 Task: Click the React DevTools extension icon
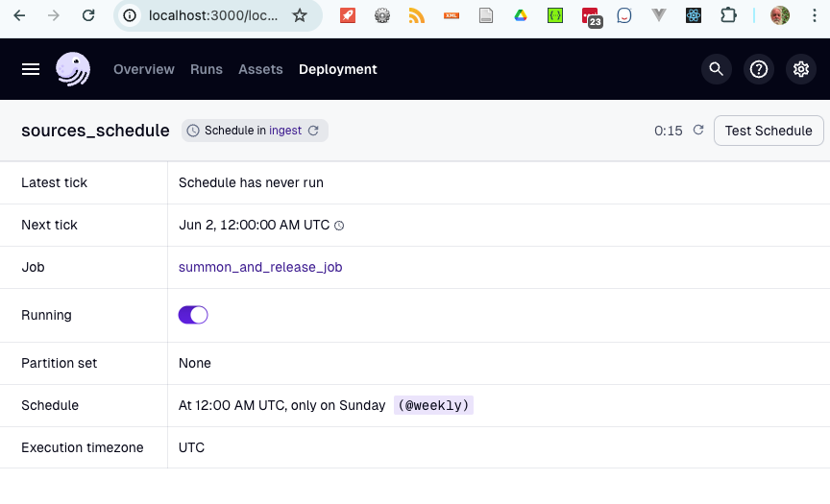(x=694, y=15)
